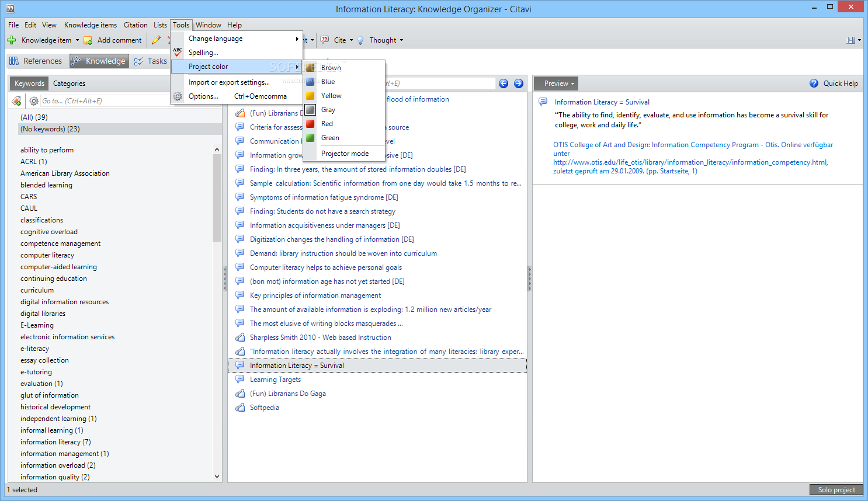This screenshot has width=868, height=501.
Task: Select Key principles of information management
Action: pyautogui.click(x=315, y=295)
